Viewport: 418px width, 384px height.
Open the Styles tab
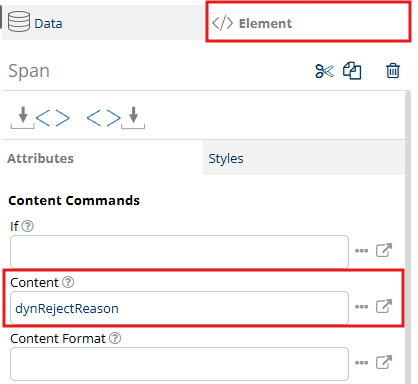pyautogui.click(x=304, y=158)
